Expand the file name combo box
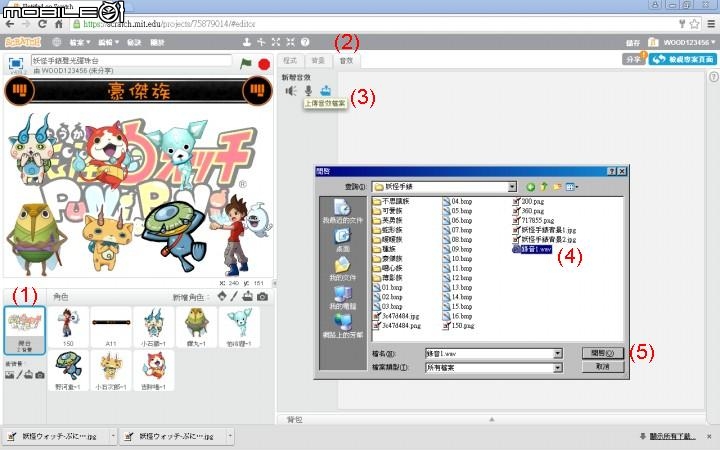Viewport: 720px width, 450px height. point(557,354)
